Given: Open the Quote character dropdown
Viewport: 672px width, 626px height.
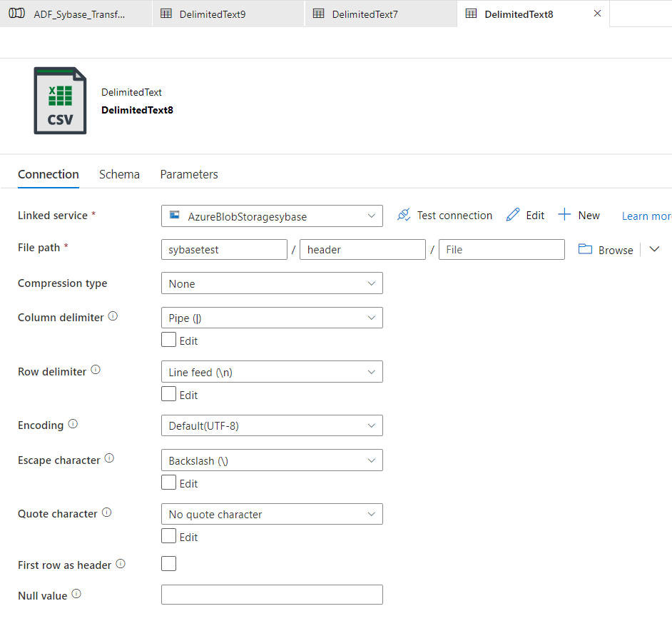Looking at the screenshot, I should coord(272,514).
